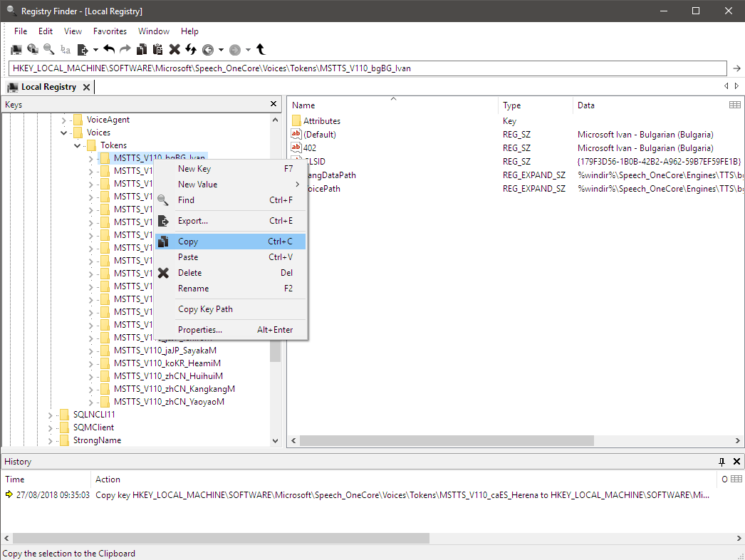Open Local Registry toolbar icon
Viewport: 745px width, 560px height.
click(16, 49)
